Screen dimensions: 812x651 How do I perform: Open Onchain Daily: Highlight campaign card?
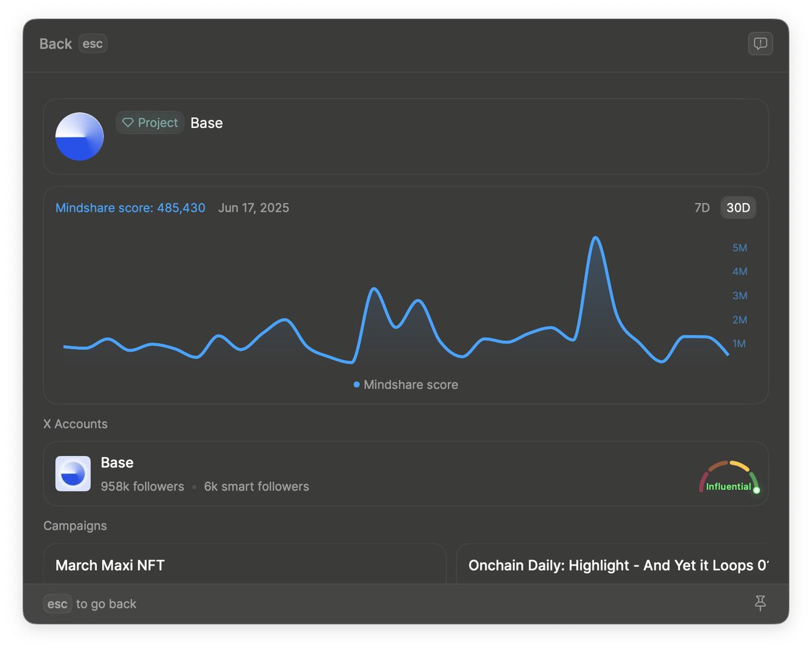click(612, 564)
